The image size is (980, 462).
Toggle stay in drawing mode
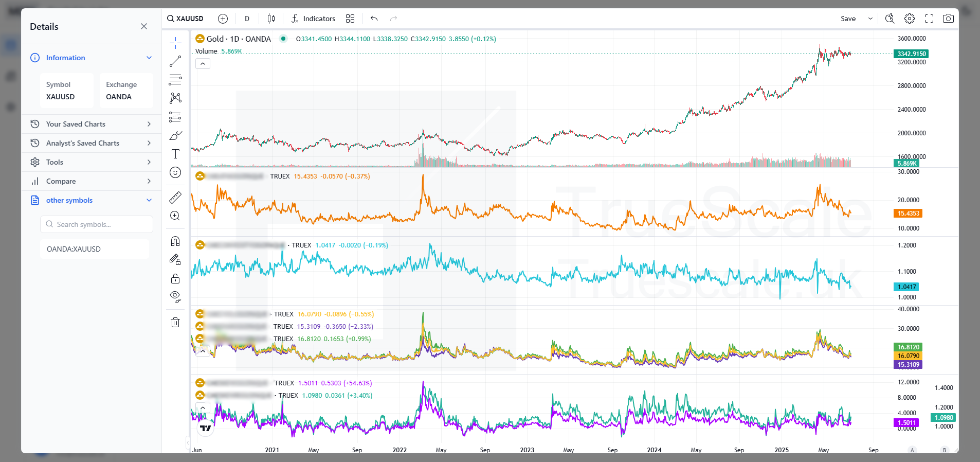tap(175, 260)
